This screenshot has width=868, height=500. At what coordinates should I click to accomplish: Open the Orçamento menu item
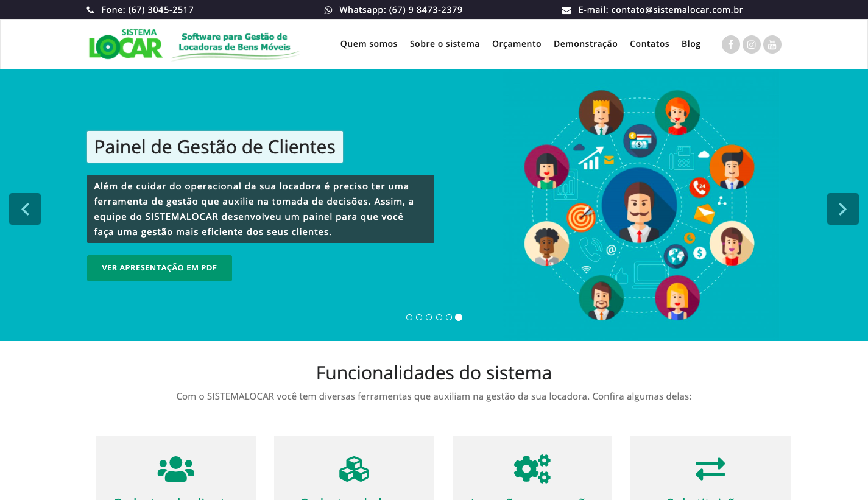point(517,44)
